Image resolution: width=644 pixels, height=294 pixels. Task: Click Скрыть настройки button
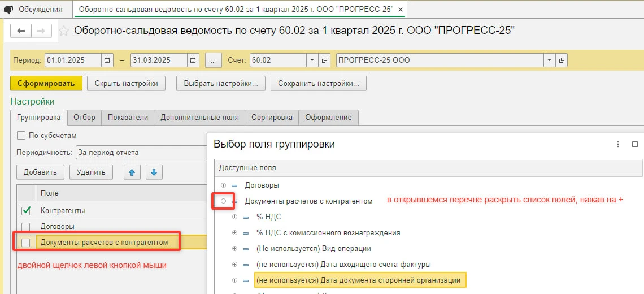[127, 83]
